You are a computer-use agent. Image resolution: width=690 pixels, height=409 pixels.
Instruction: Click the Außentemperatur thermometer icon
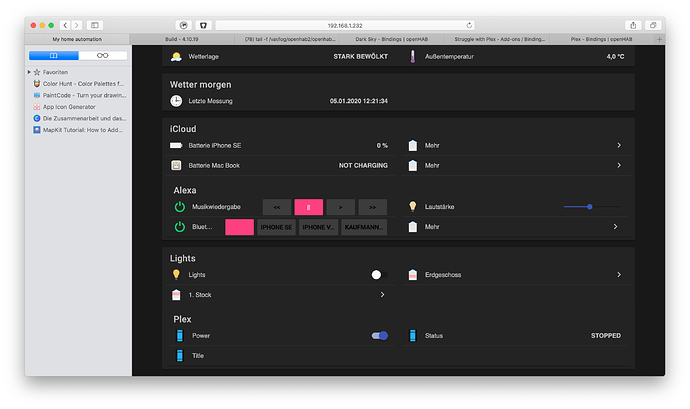pyautogui.click(x=412, y=56)
